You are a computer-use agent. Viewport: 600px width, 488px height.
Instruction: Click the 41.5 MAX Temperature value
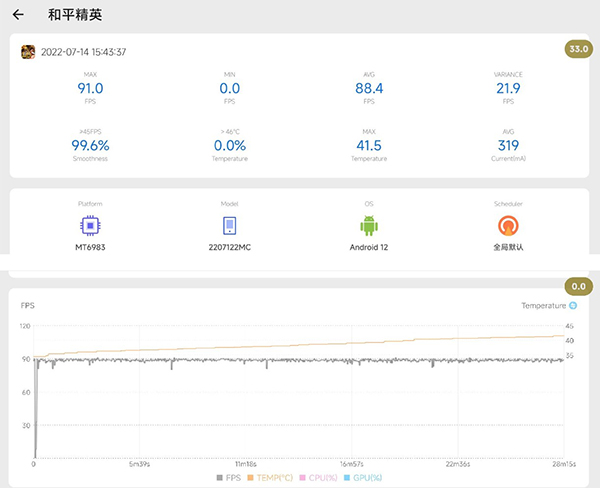tap(369, 145)
